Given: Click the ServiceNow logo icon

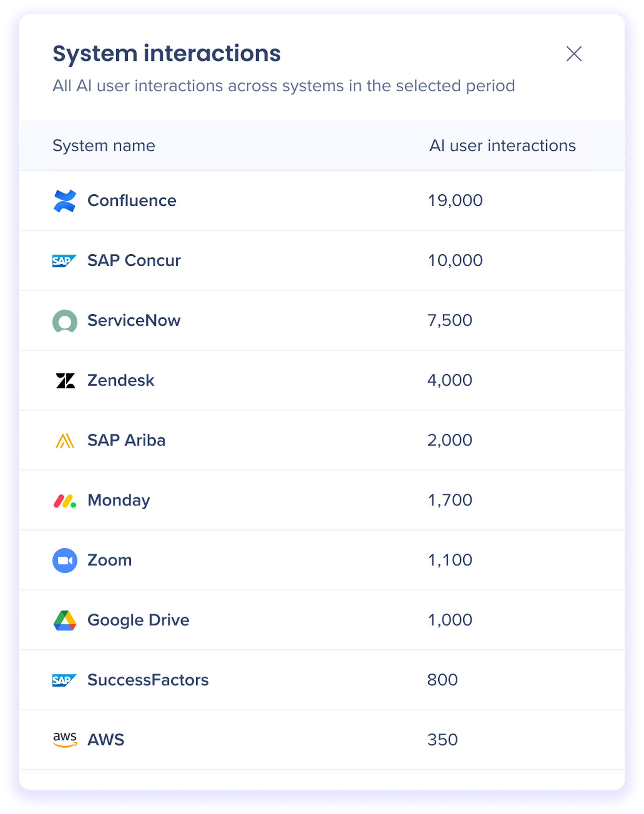Looking at the screenshot, I should [65, 321].
